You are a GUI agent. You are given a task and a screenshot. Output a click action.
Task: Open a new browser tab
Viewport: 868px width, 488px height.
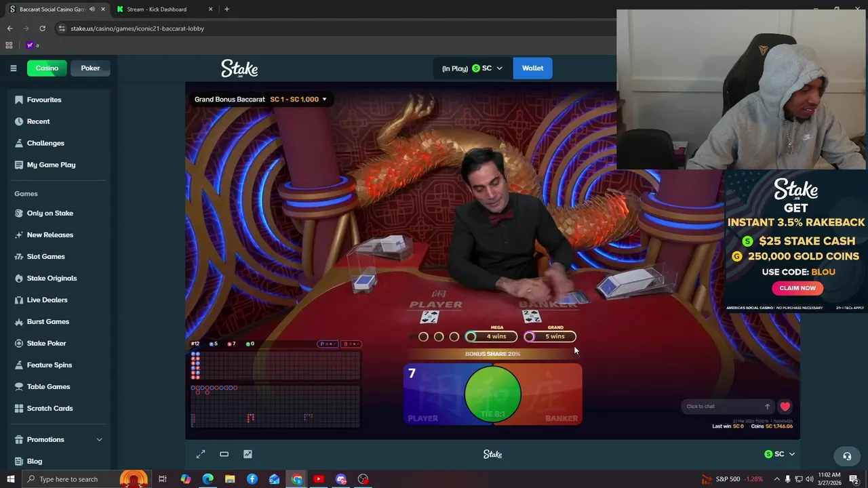[226, 9]
